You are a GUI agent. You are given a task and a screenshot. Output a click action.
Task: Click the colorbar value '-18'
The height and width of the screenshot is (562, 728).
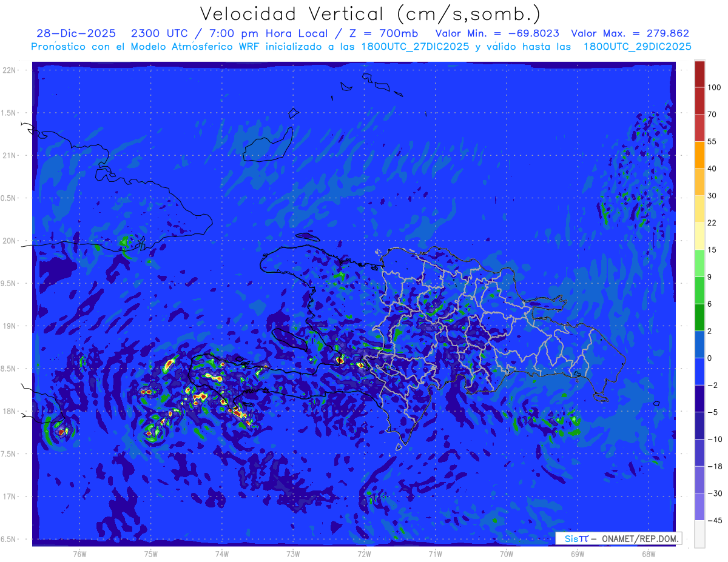(x=715, y=466)
